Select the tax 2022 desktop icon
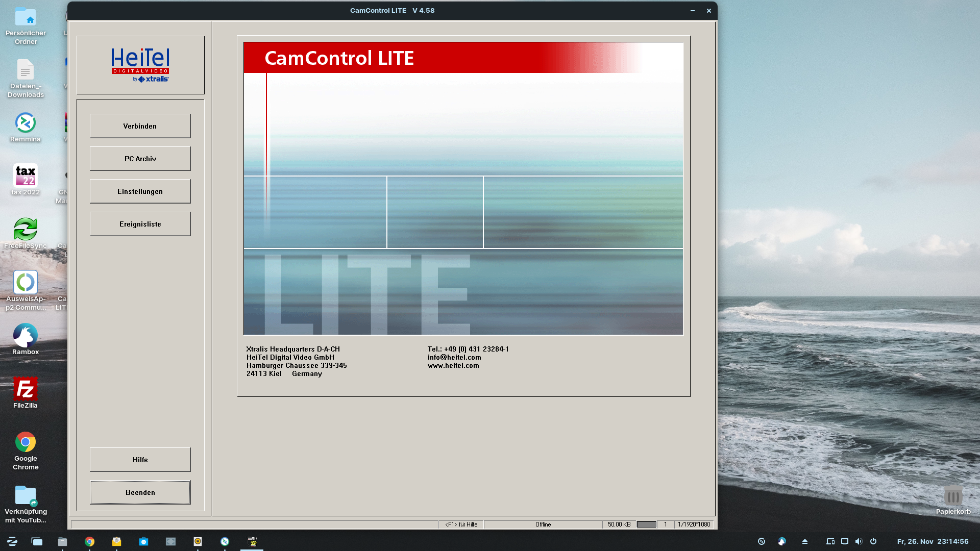Image resolution: width=980 pixels, height=551 pixels. pos(26,180)
